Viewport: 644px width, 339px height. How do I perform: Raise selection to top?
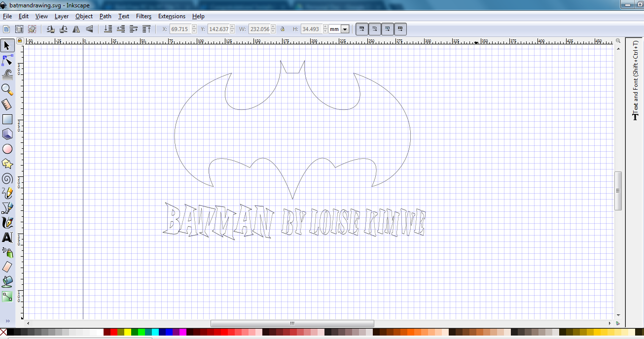point(146,29)
